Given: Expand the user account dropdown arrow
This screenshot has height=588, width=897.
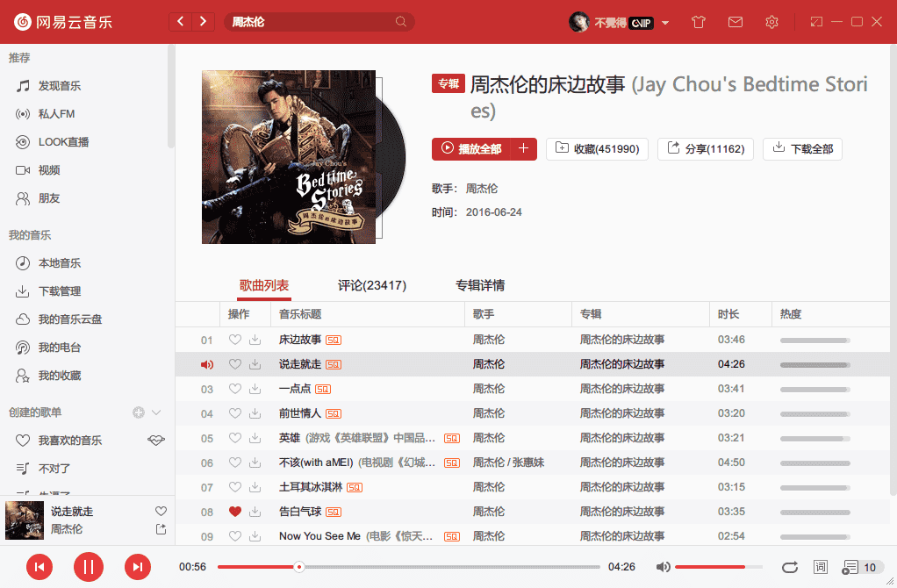Looking at the screenshot, I should (x=665, y=23).
